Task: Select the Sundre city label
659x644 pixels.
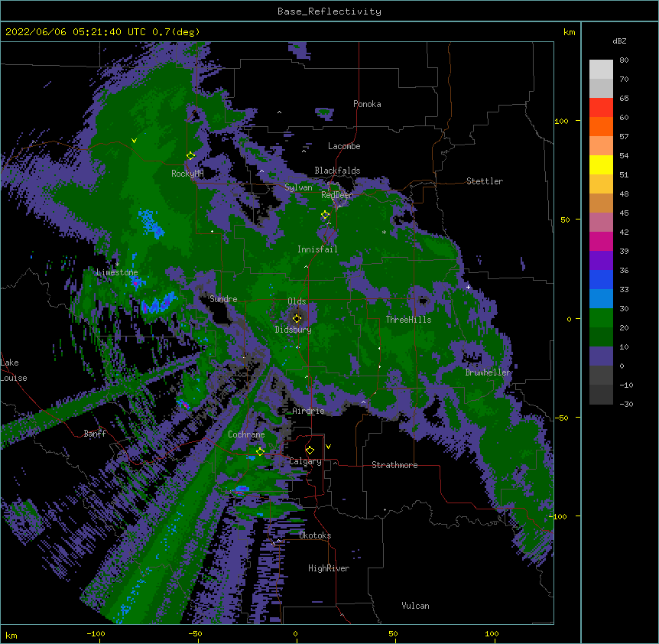Action: tap(223, 299)
